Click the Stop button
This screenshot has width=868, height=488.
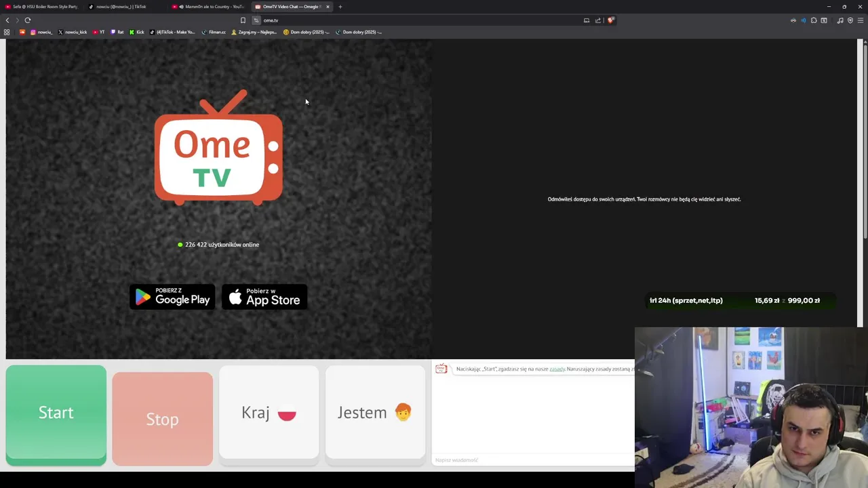(x=162, y=419)
